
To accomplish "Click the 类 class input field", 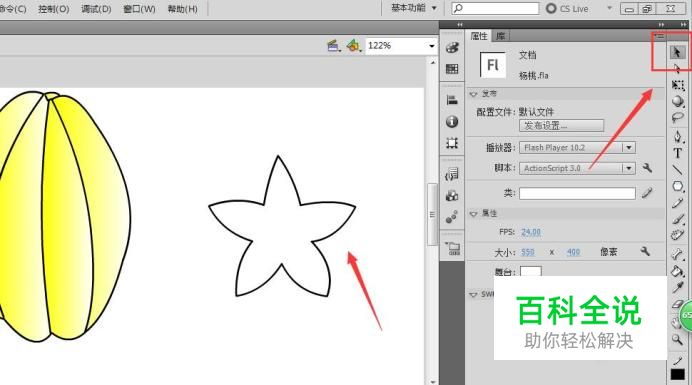I will (x=577, y=193).
